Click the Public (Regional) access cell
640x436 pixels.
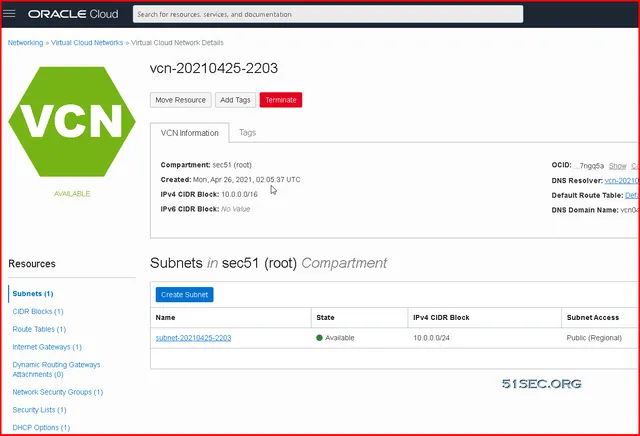[x=594, y=338]
